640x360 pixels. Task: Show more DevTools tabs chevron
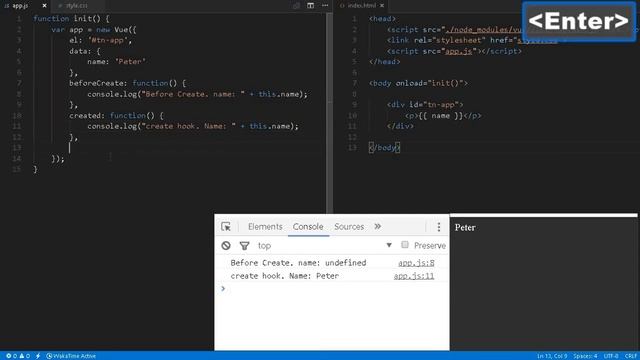[x=378, y=227]
